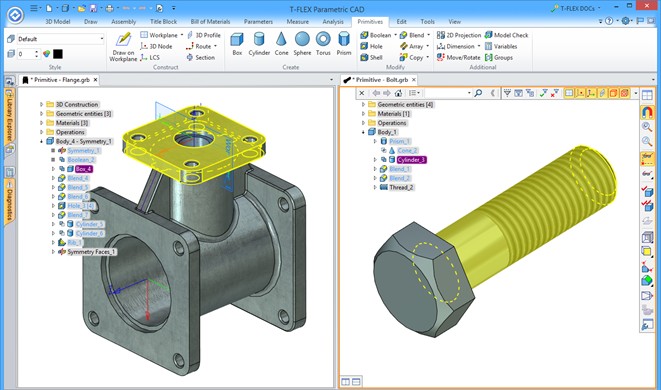Switch to the Assembly ribbon tab
This screenshot has height=390, width=661.
coord(124,22)
